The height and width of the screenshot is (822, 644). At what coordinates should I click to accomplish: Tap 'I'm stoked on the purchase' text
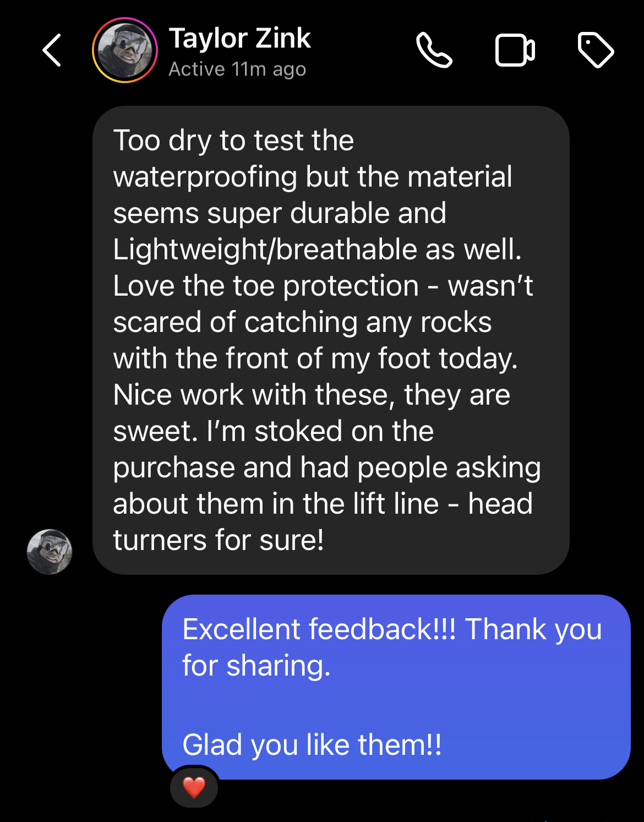pos(273,449)
